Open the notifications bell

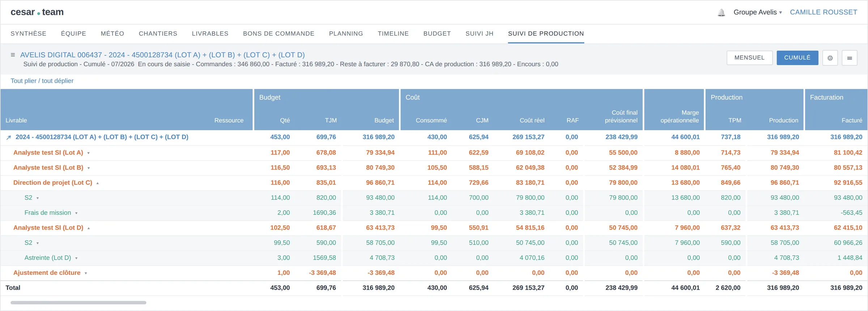pos(721,13)
